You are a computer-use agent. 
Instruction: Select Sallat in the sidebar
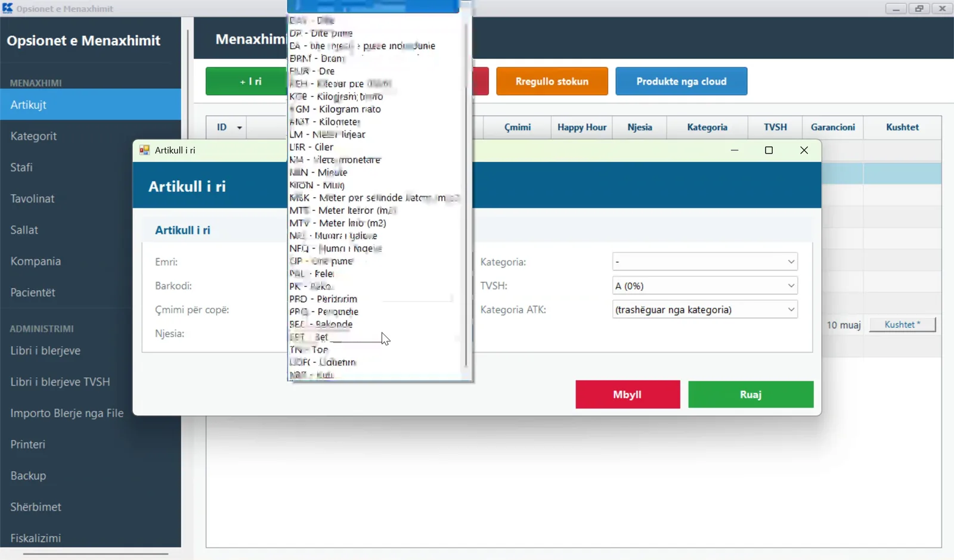(91, 230)
